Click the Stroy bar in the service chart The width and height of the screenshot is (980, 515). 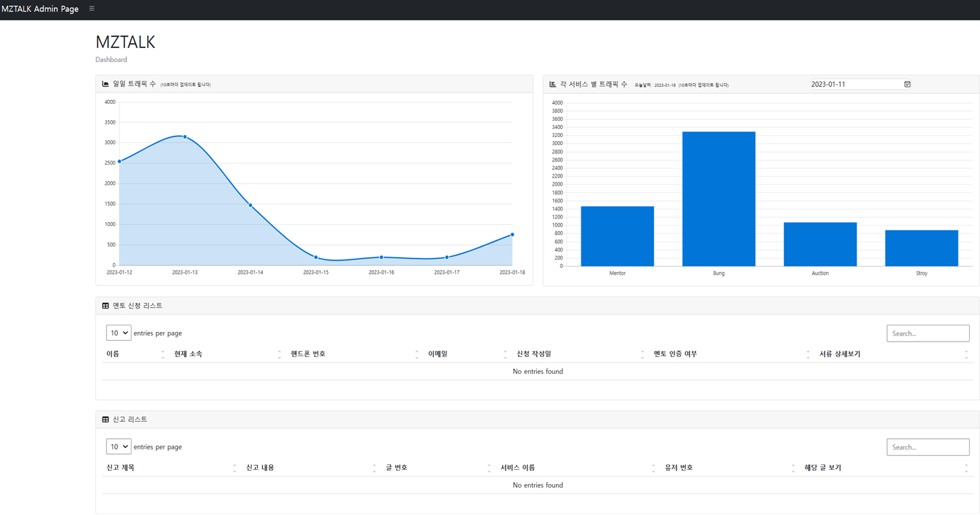pyautogui.click(x=921, y=248)
